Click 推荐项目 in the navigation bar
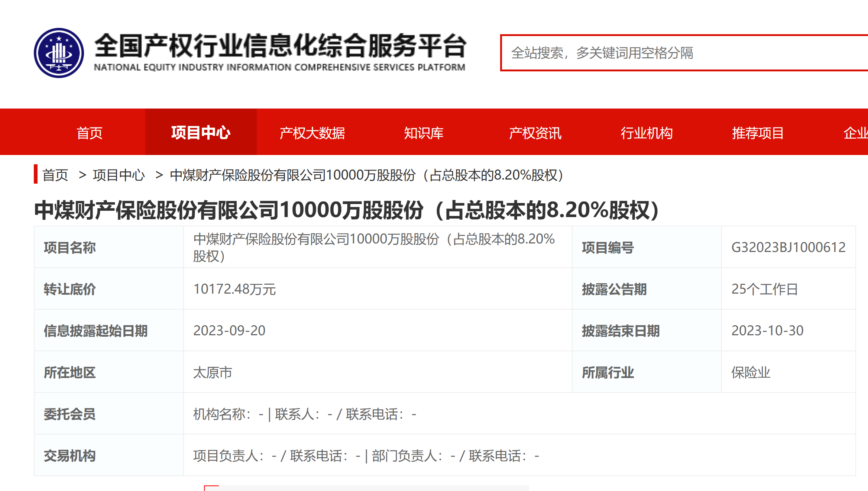This screenshot has height=491, width=868. pyautogui.click(x=758, y=133)
